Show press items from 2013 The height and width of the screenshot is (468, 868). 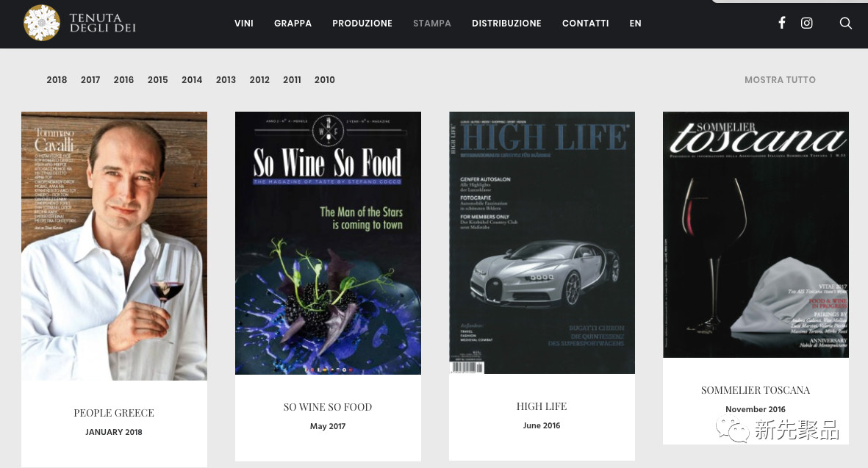point(226,80)
